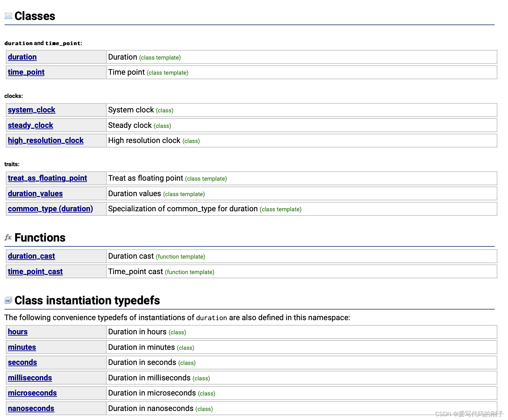Screen dimensions: 508x420
Task: Click the 'Duration values (class template)' text
Action: [x=157, y=194]
